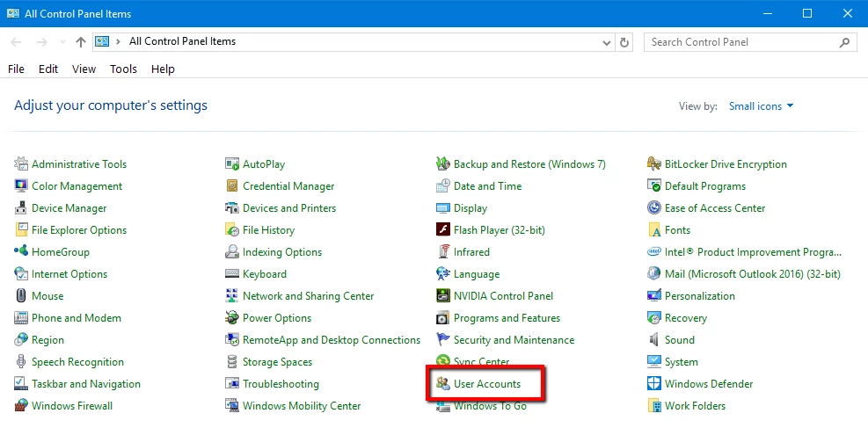Open Personalization link

[x=700, y=296]
